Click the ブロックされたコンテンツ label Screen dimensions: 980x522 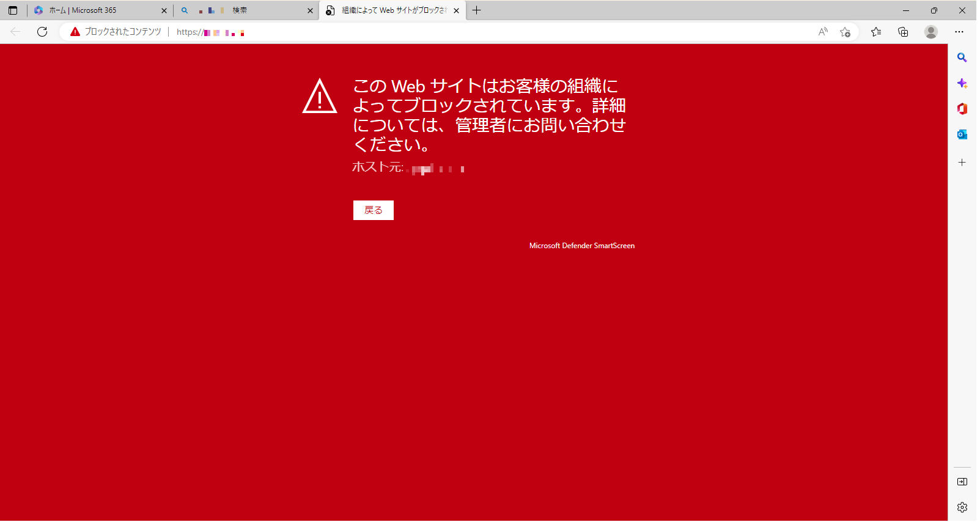[x=123, y=32]
